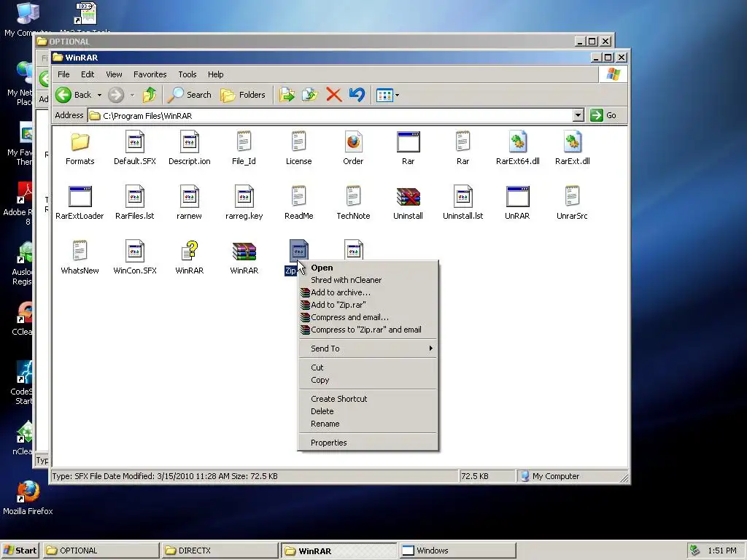
Task: Choose Shred with nCleaner
Action: pos(368,280)
